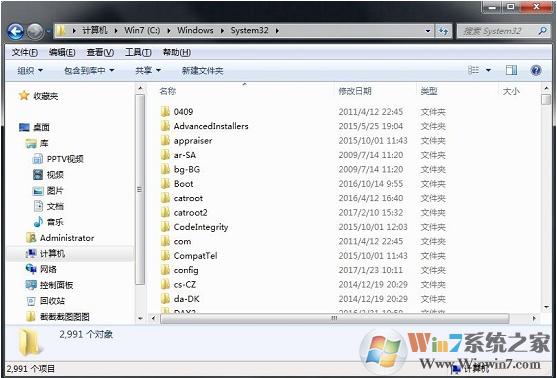557x378 pixels.
Task: Click the config folder icon
Action: point(165,270)
